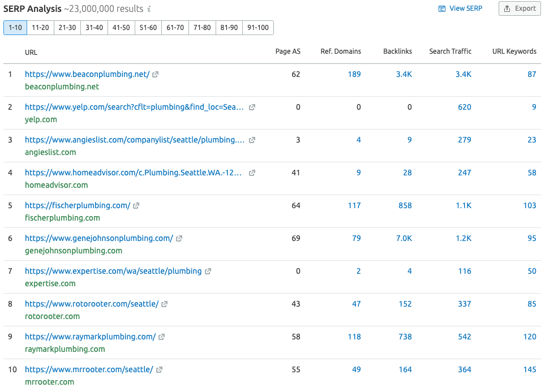Open the 858 backlinks for fischerplumbing.com

click(x=405, y=205)
